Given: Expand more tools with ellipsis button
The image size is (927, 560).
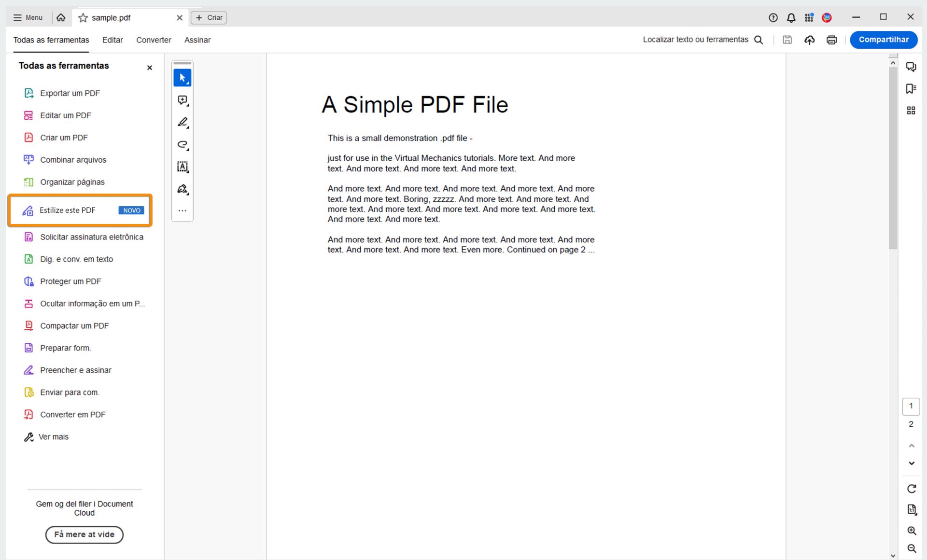Looking at the screenshot, I should [183, 210].
